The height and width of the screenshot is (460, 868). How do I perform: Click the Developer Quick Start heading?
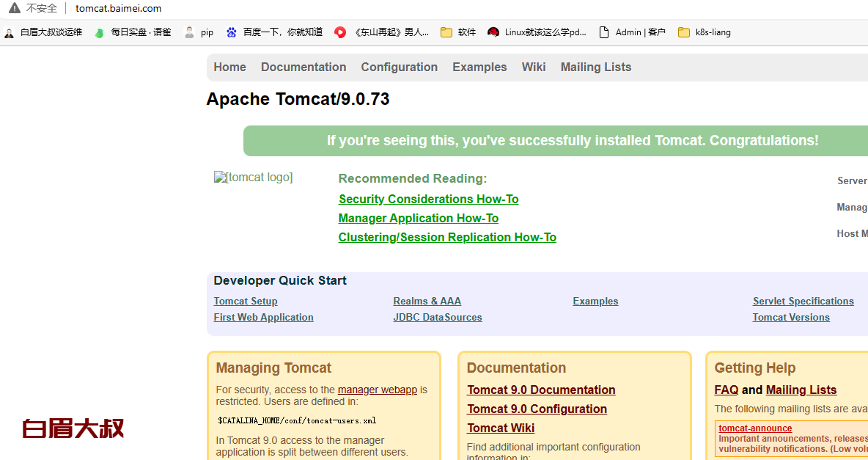[280, 280]
